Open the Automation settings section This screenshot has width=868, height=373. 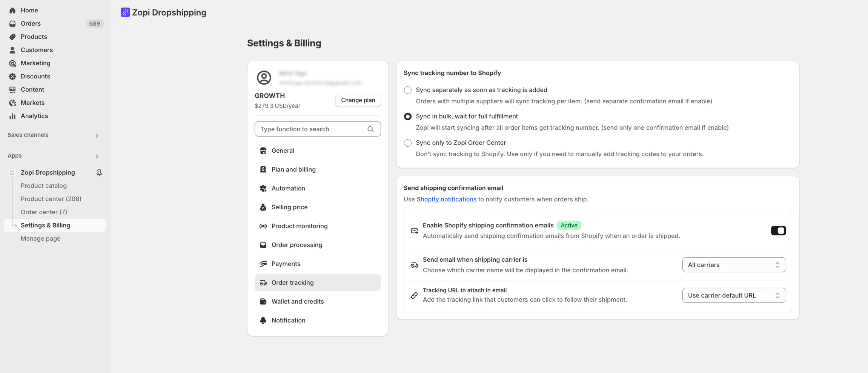click(x=288, y=188)
